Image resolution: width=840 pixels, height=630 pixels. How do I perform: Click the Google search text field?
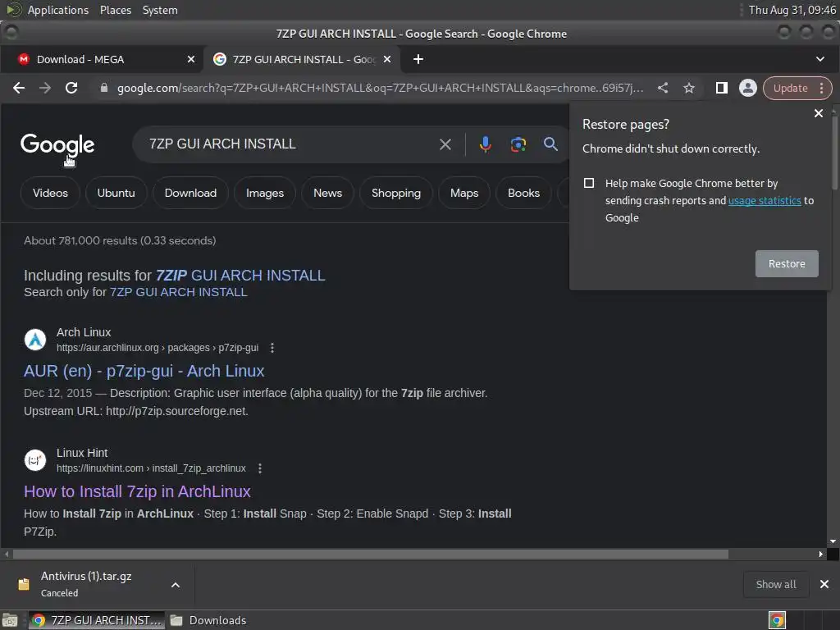pyautogui.click(x=290, y=144)
